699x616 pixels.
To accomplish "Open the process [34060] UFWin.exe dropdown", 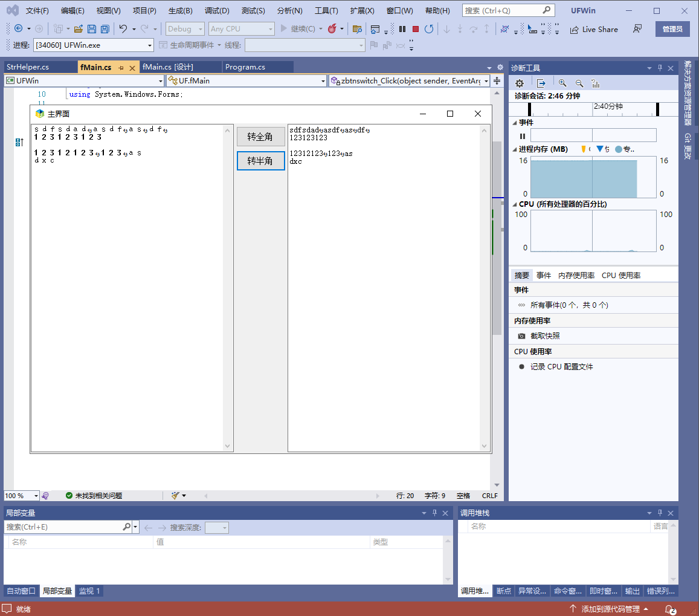I will [94, 45].
